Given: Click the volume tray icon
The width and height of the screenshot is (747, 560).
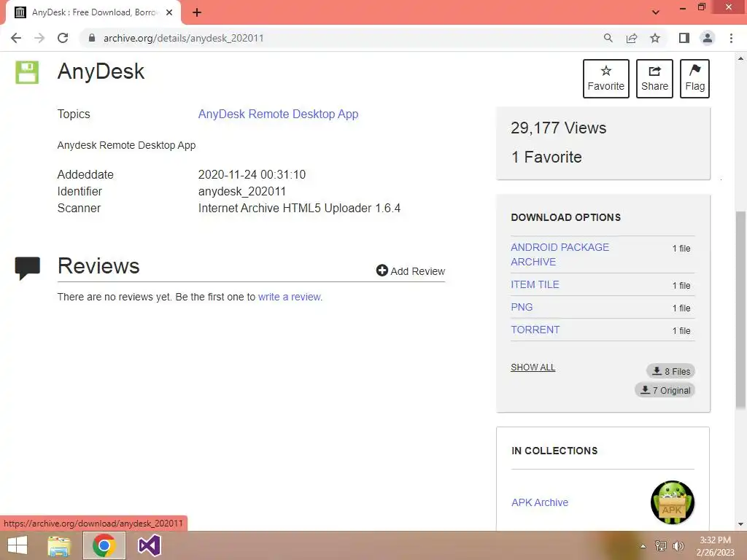Looking at the screenshot, I should 678,545.
